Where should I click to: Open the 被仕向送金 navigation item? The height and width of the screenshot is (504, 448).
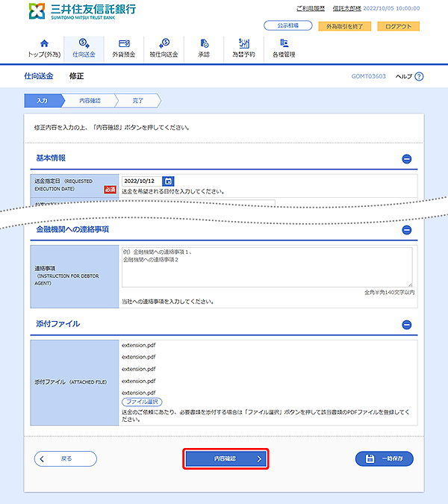click(x=164, y=49)
